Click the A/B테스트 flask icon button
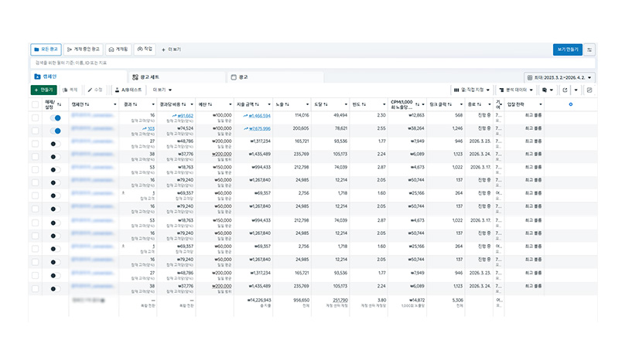Image resolution: width=625 pixels, height=364 pixels. pyautogui.click(x=128, y=90)
